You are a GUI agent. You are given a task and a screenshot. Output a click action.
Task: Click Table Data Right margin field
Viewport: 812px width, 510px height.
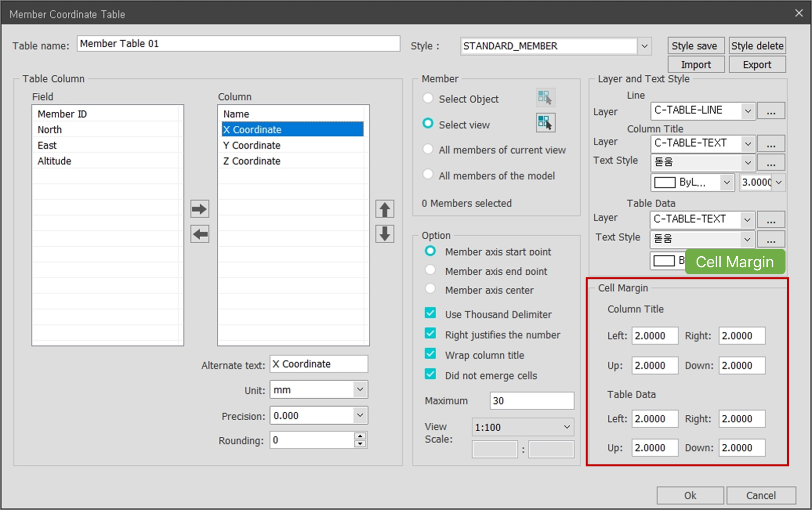tap(742, 419)
